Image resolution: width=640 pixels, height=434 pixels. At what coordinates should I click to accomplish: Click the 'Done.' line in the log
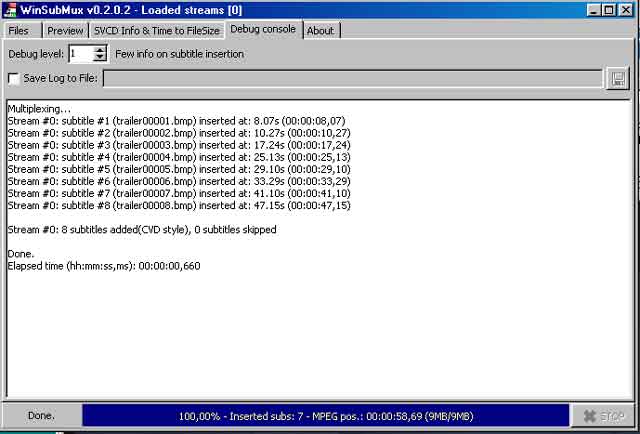[x=21, y=254]
